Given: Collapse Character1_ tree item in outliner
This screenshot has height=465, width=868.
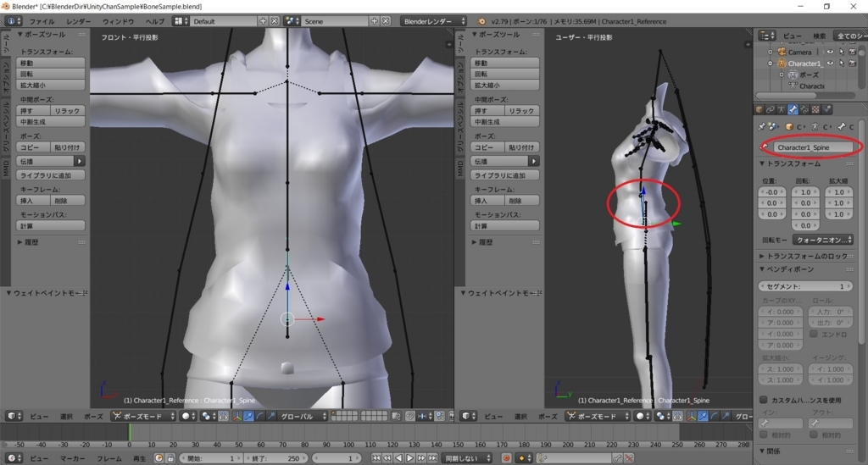Looking at the screenshot, I should pos(770,64).
